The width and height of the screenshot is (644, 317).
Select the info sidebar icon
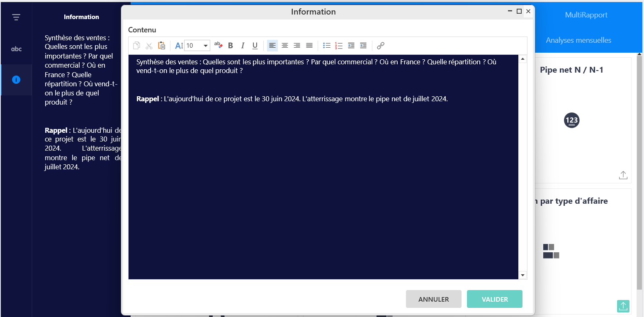[16, 80]
